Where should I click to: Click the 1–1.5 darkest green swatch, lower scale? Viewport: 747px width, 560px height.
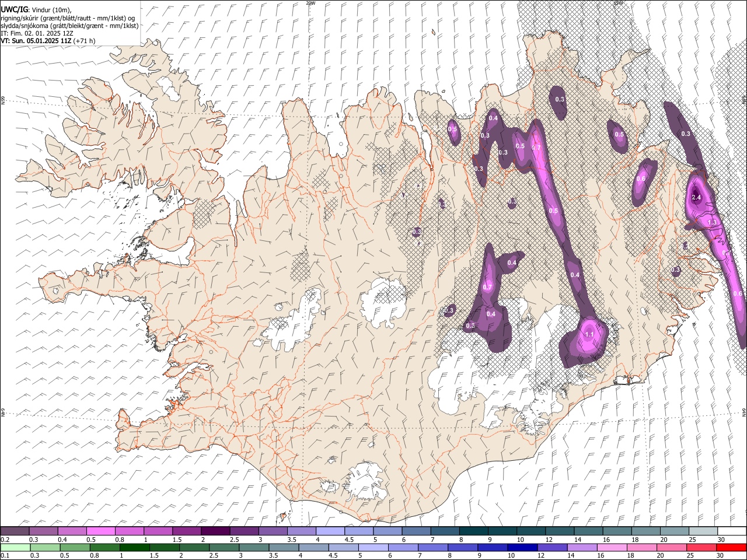[x=134, y=548]
